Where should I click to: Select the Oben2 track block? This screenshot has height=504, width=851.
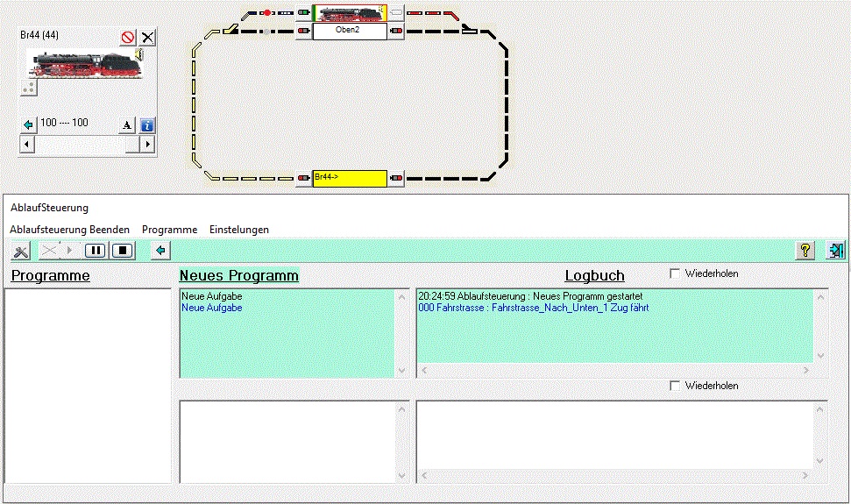pos(350,31)
